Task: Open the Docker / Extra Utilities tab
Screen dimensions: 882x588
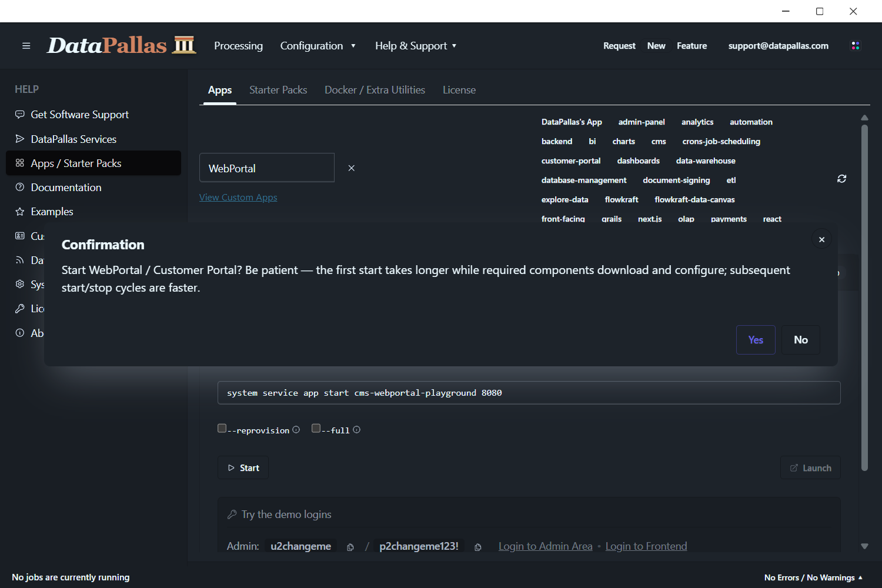Action: coord(375,90)
